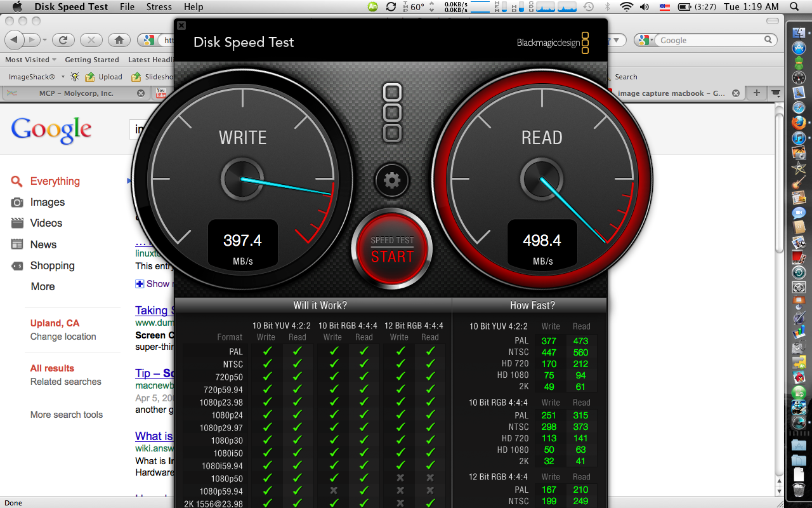The image size is (812, 508).
Task: Expand More search tools
Action: coord(66,415)
